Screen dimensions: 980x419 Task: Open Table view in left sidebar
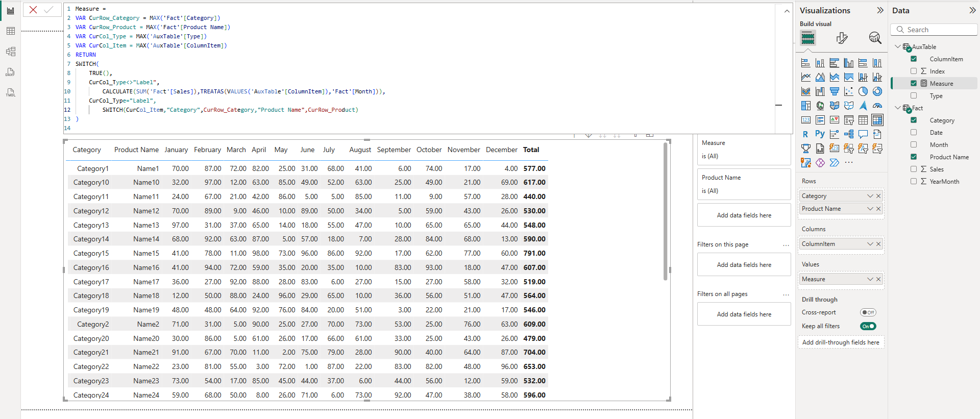coord(10,31)
